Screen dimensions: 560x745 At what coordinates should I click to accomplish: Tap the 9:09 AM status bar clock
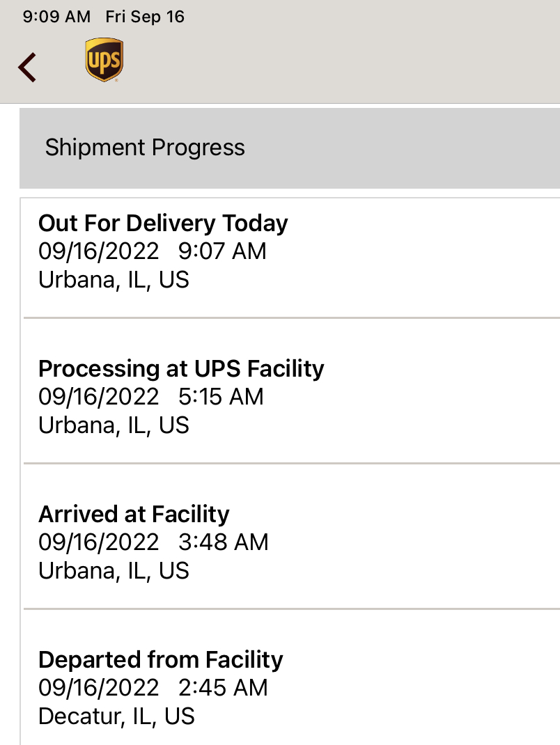tap(56, 17)
